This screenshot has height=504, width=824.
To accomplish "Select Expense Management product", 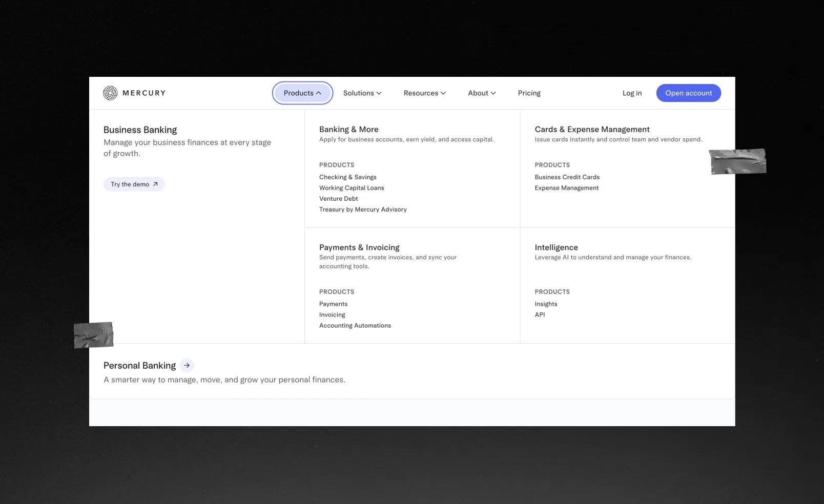I will point(567,188).
